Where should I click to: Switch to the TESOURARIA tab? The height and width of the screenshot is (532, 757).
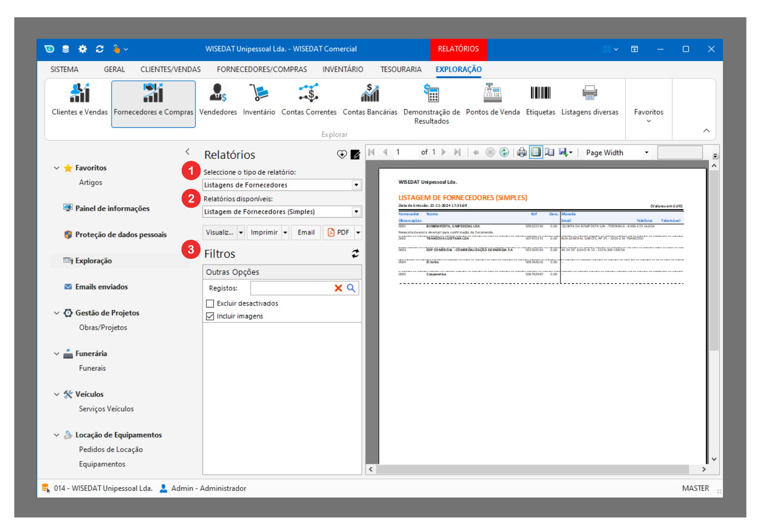(x=400, y=70)
